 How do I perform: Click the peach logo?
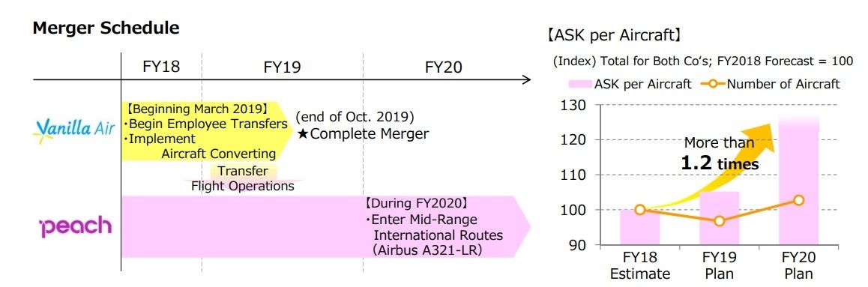75,226
